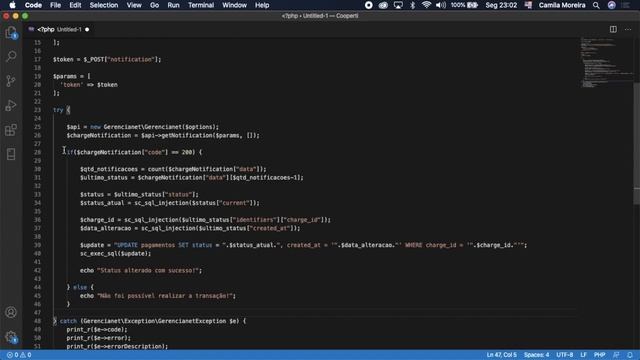Open the notifications bell in status bar
The image size is (640, 360).
coord(630,355)
